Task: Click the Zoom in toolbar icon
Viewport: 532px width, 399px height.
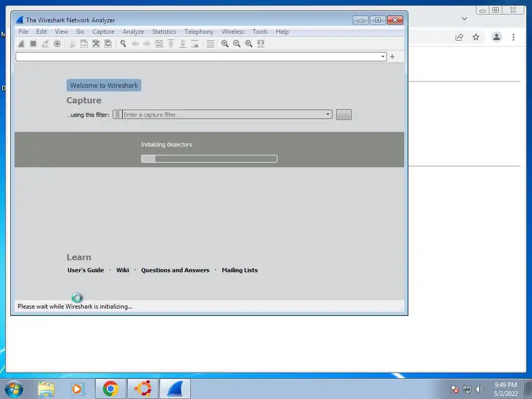Action: (224, 44)
